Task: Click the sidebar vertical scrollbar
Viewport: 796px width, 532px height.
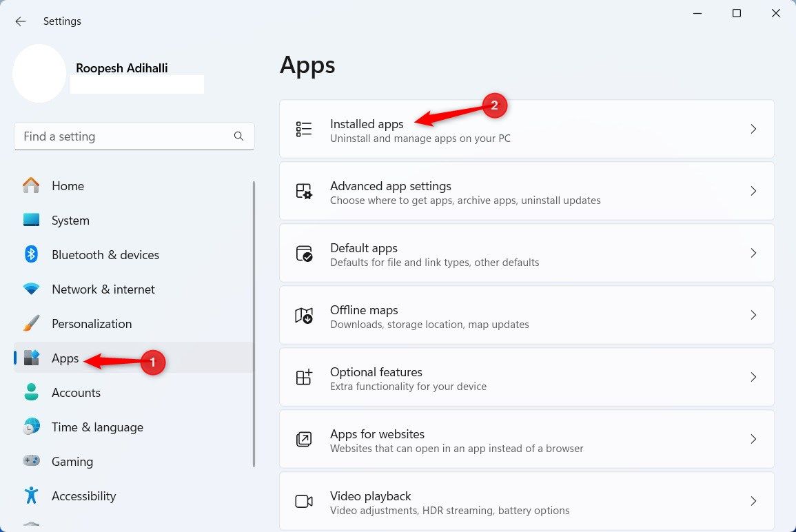Action: point(254,324)
